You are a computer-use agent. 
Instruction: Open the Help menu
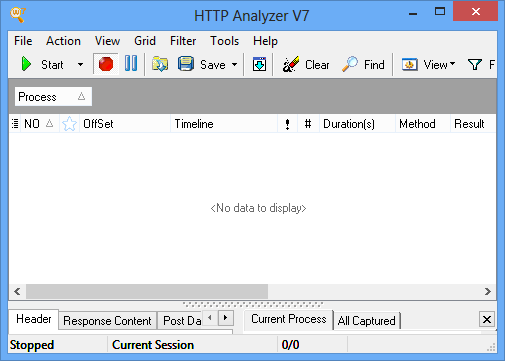click(x=265, y=41)
